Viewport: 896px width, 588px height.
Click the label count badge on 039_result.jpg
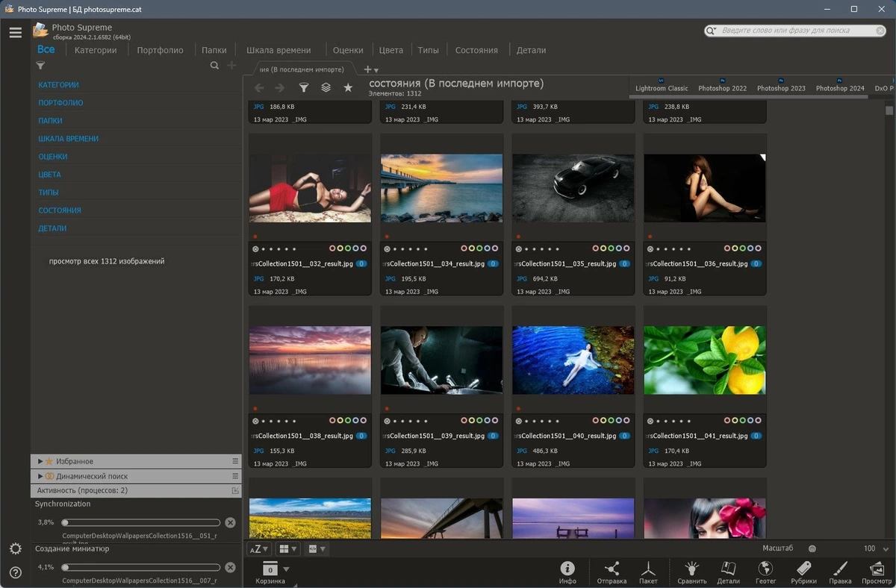tap(493, 436)
